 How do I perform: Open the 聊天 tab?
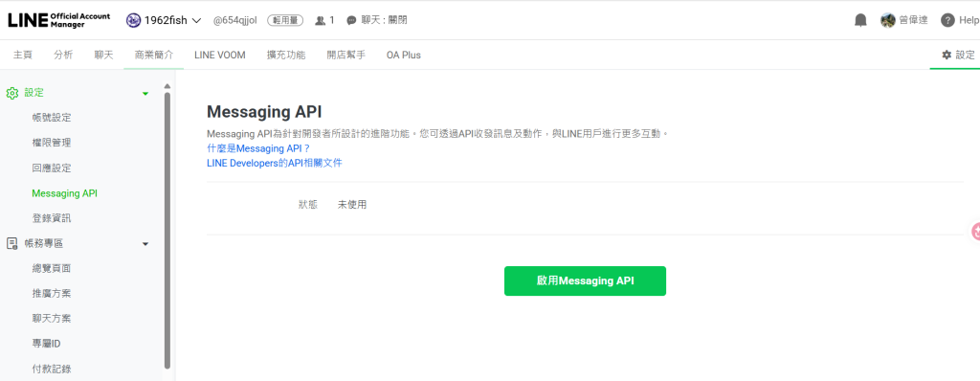[x=103, y=56]
